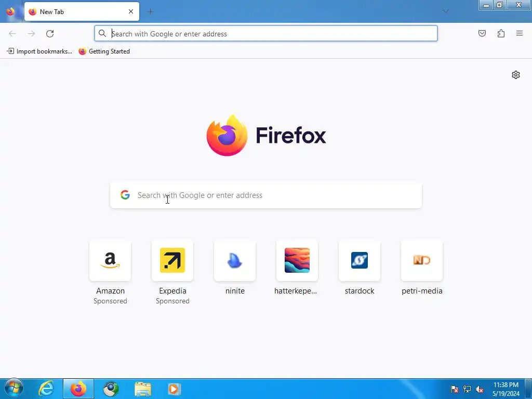Viewport: 532px width, 399px height.
Task: Reload the current page
Action: coord(50,34)
